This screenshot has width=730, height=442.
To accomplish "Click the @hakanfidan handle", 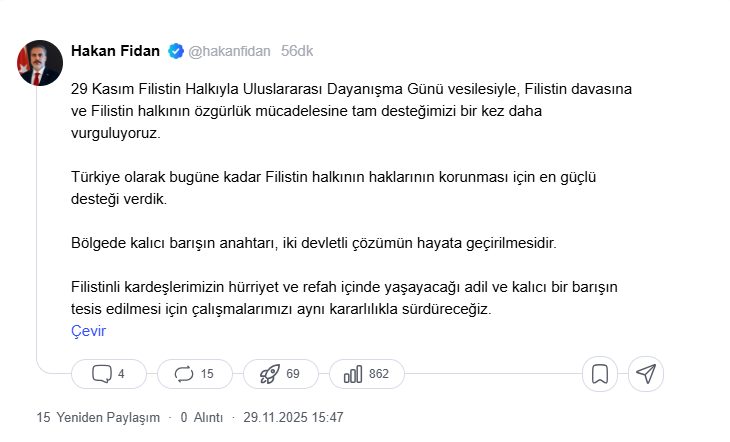I will point(229,50).
